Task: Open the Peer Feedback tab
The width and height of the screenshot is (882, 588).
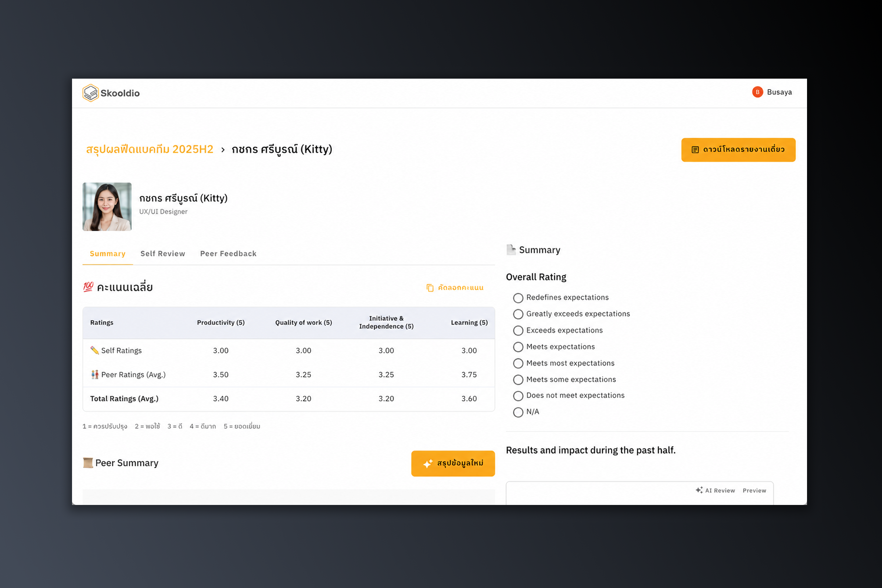Action: pos(228,254)
